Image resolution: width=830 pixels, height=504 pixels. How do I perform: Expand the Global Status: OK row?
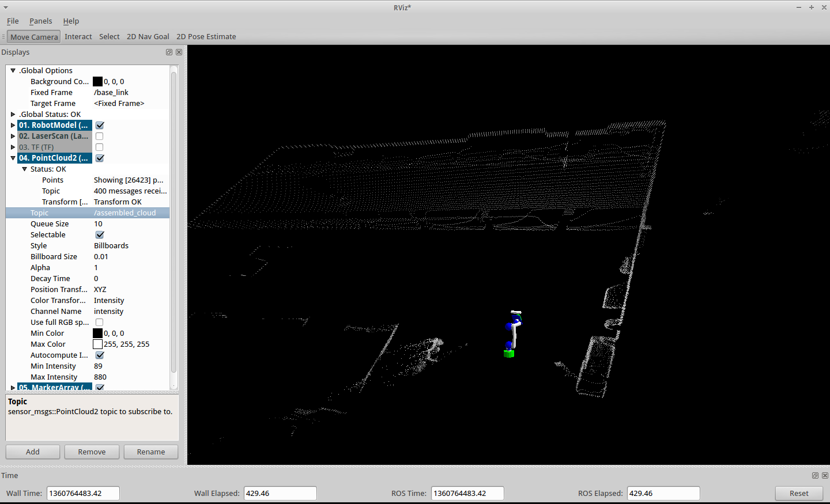tap(13, 114)
